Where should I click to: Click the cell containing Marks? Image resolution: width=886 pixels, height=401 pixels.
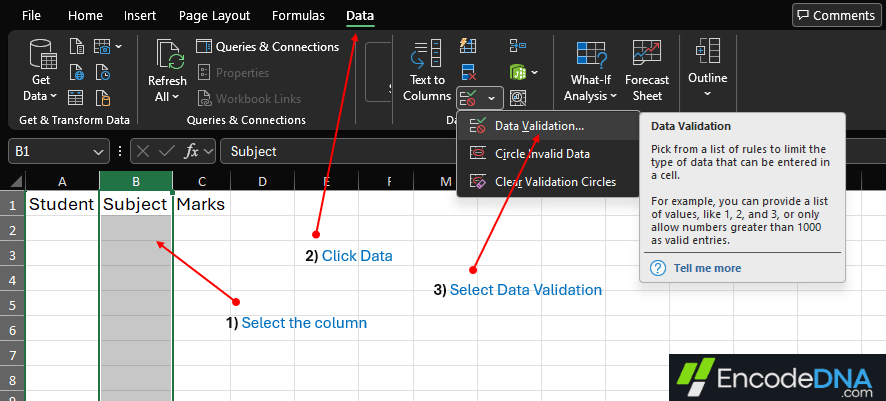coord(202,204)
